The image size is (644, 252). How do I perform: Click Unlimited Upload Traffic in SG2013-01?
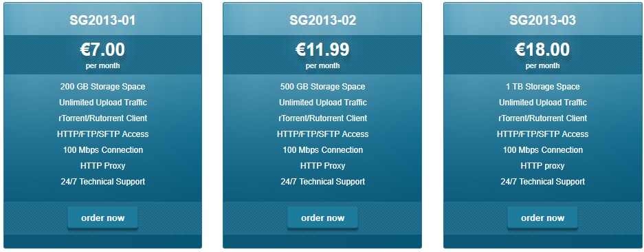tap(102, 103)
